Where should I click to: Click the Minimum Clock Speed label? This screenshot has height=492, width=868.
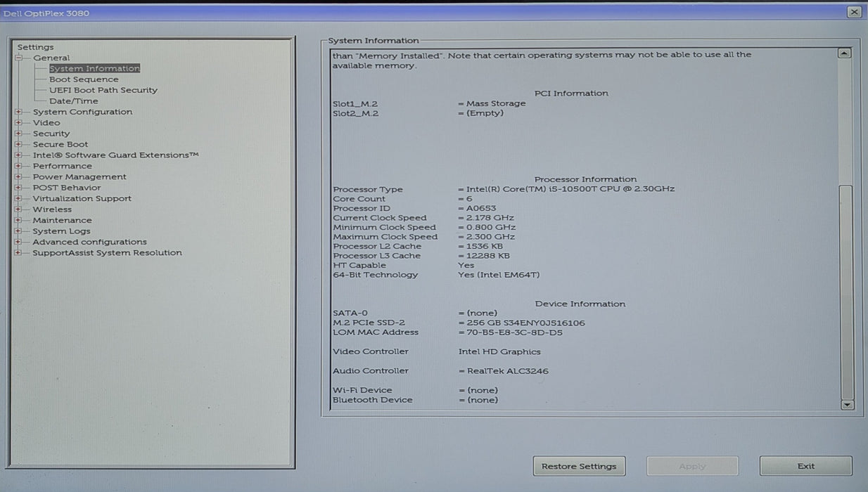point(384,228)
